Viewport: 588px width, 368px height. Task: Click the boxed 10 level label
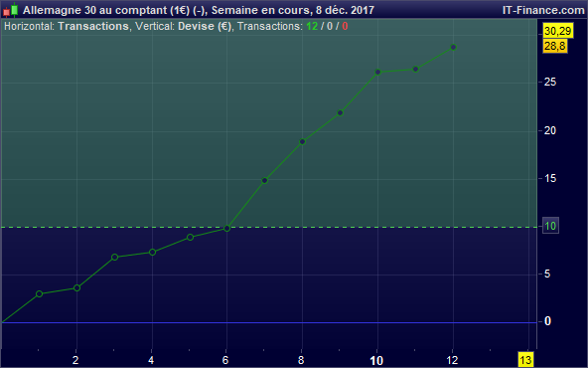(x=550, y=226)
